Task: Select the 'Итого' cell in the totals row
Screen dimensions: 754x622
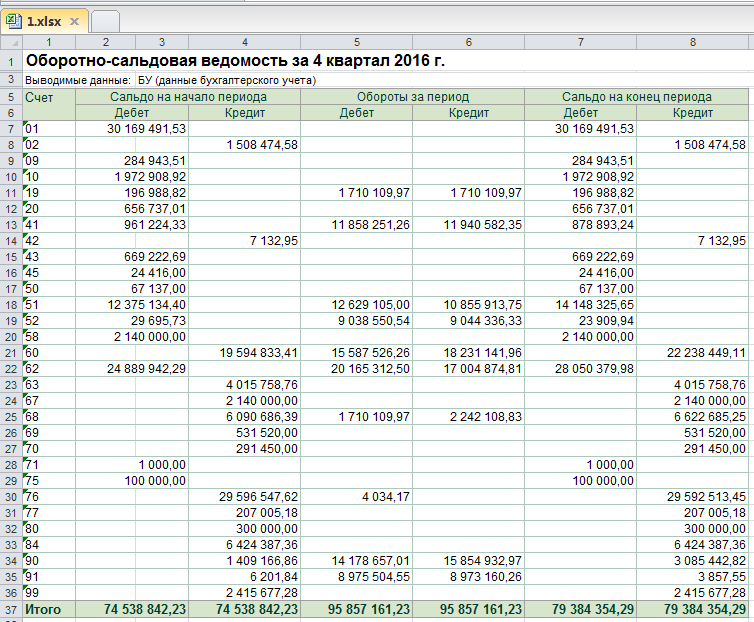Action: pyautogui.click(x=44, y=610)
